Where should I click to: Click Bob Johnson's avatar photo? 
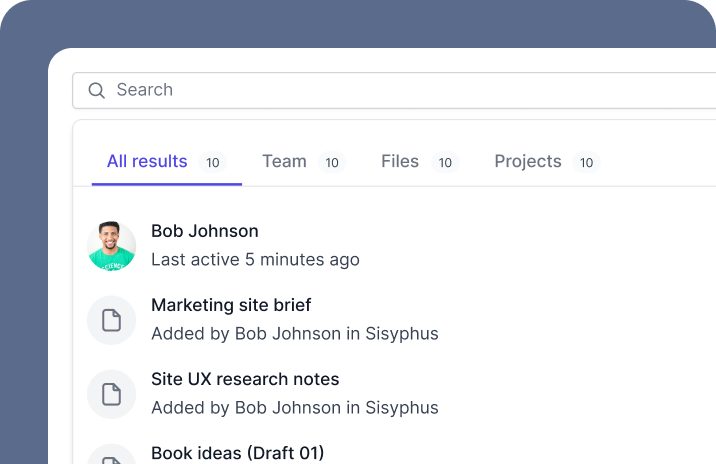[x=111, y=246]
